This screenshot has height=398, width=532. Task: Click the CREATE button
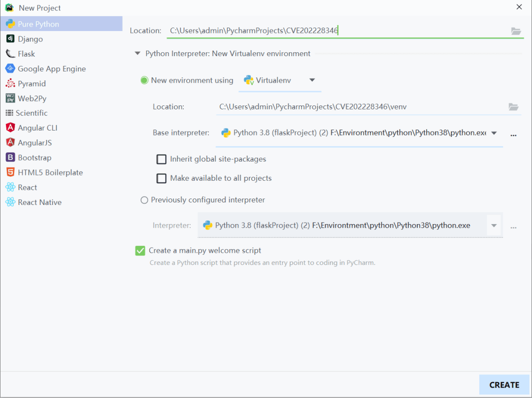tap(504, 385)
